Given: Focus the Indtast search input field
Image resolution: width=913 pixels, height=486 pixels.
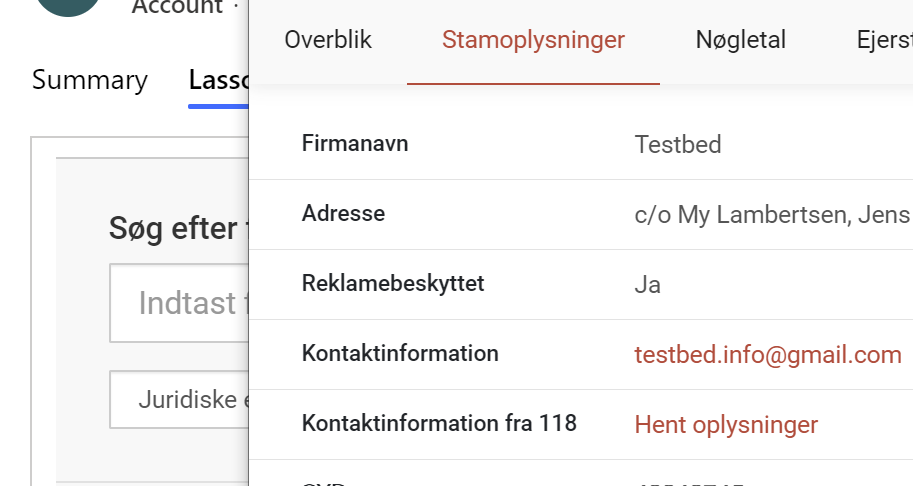Looking at the screenshot, I should point(180,303).
